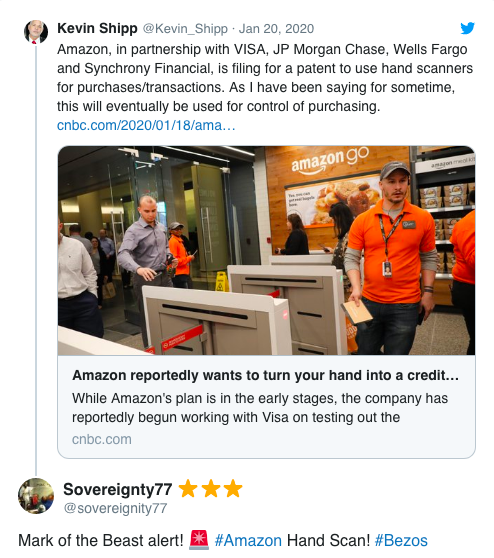Open the Jan 20, 2020 timestamp

tap(276, 29)
